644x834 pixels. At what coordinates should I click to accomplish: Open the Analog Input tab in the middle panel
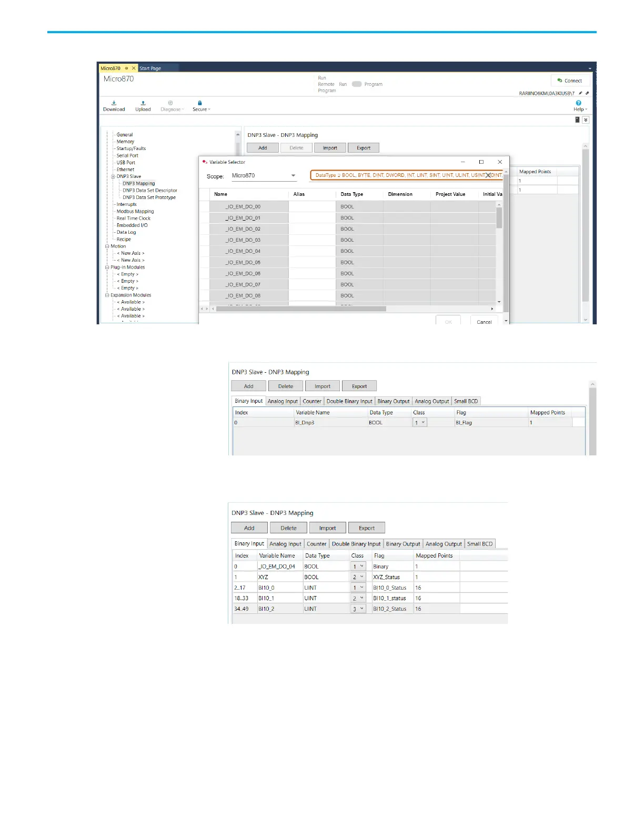(283, 401)
